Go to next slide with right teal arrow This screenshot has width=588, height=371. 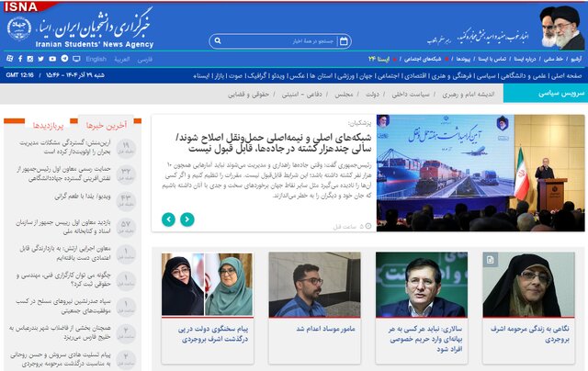[187, 219]
